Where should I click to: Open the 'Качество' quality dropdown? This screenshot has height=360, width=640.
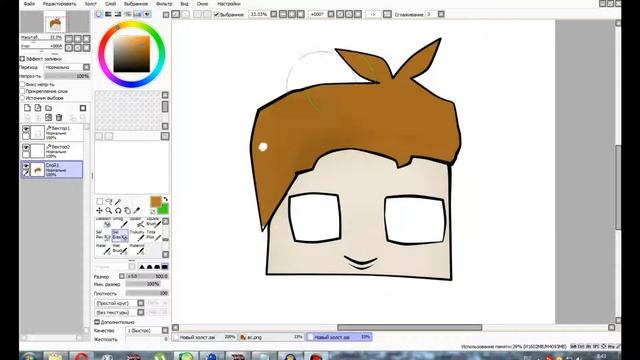(x=147, y=330)
